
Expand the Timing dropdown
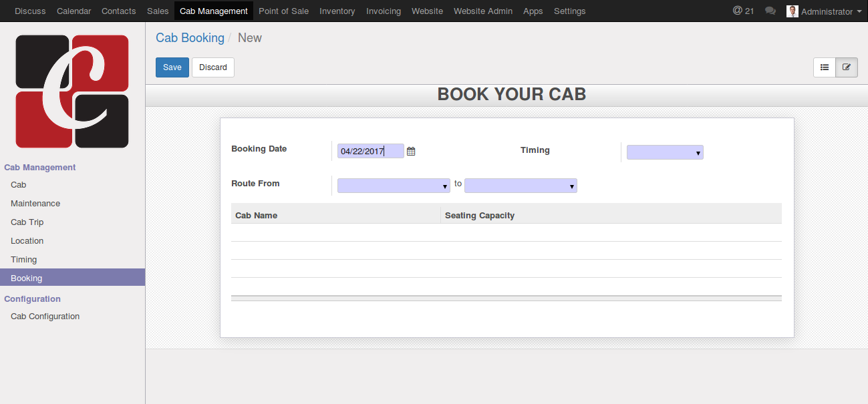pyautogui.click(x=665, y=153)
